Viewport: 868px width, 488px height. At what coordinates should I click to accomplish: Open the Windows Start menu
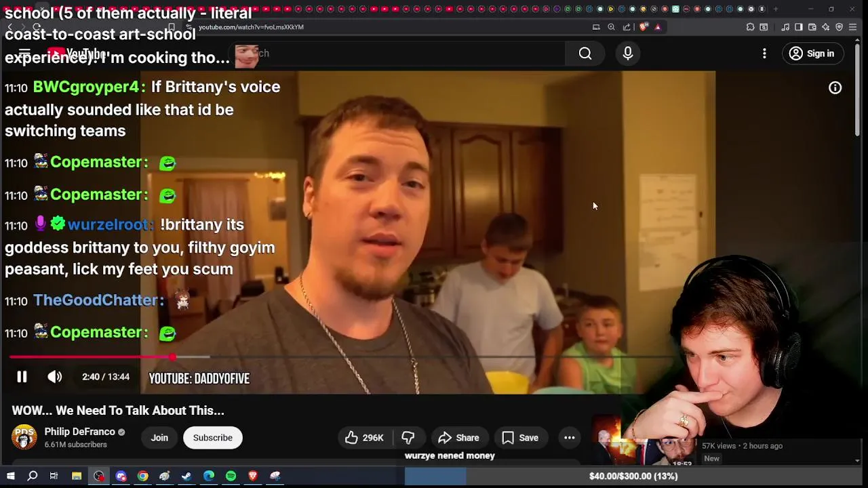[10, 476]
